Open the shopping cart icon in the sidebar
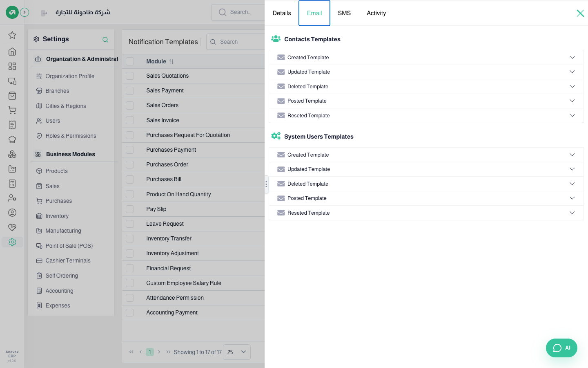Screen dimensions: 588x368 (12, 110)
